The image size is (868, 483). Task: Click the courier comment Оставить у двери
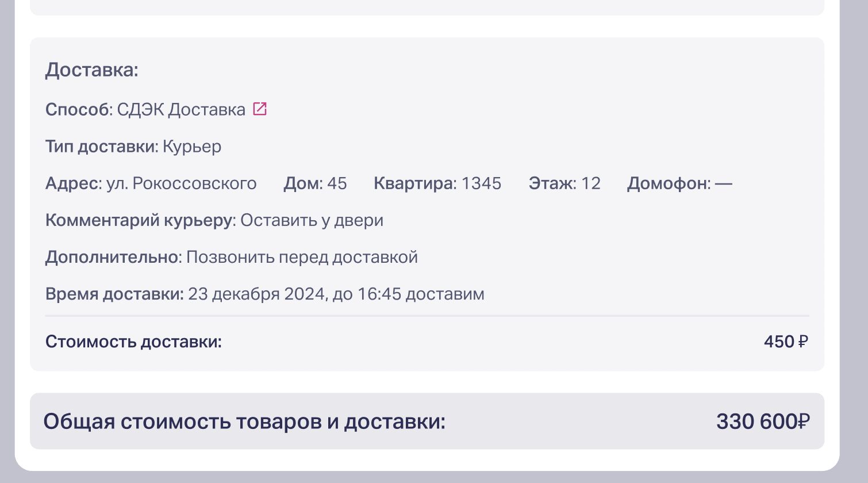click(x=312, y=220)
